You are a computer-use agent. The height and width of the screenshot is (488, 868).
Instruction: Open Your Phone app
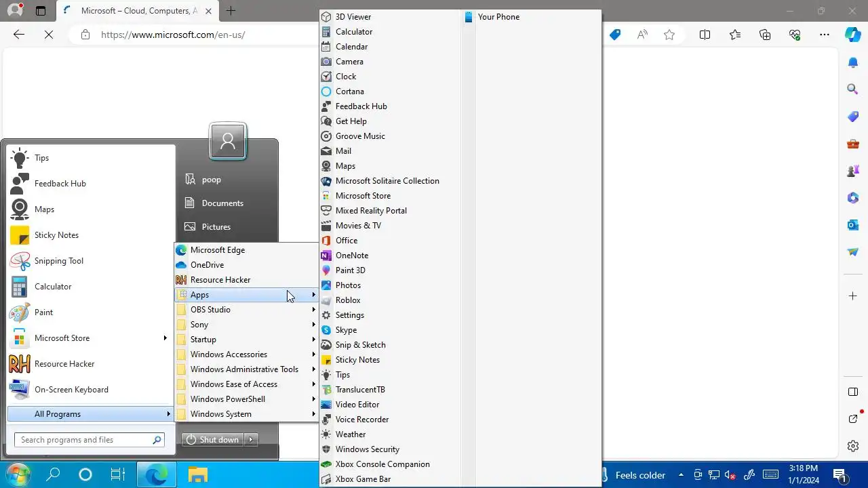tap(532, 17)
